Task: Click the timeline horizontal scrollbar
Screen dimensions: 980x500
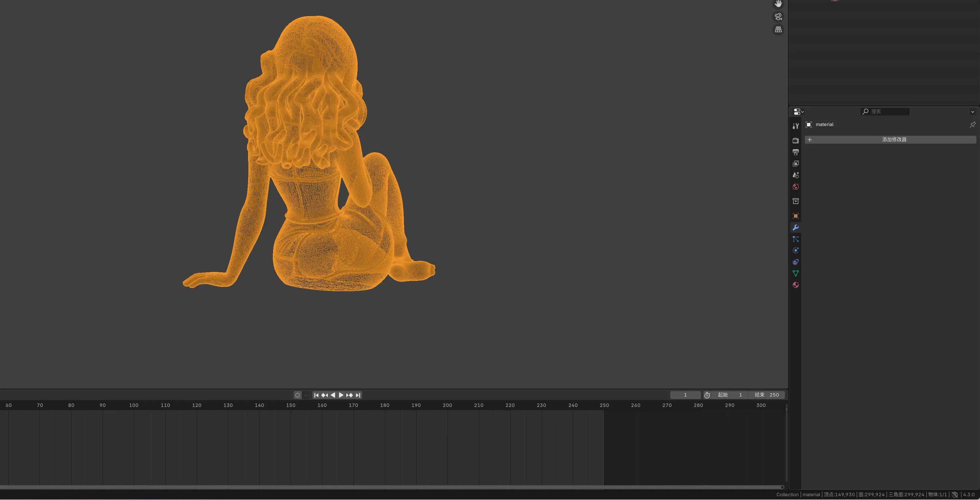Action: 391,487
